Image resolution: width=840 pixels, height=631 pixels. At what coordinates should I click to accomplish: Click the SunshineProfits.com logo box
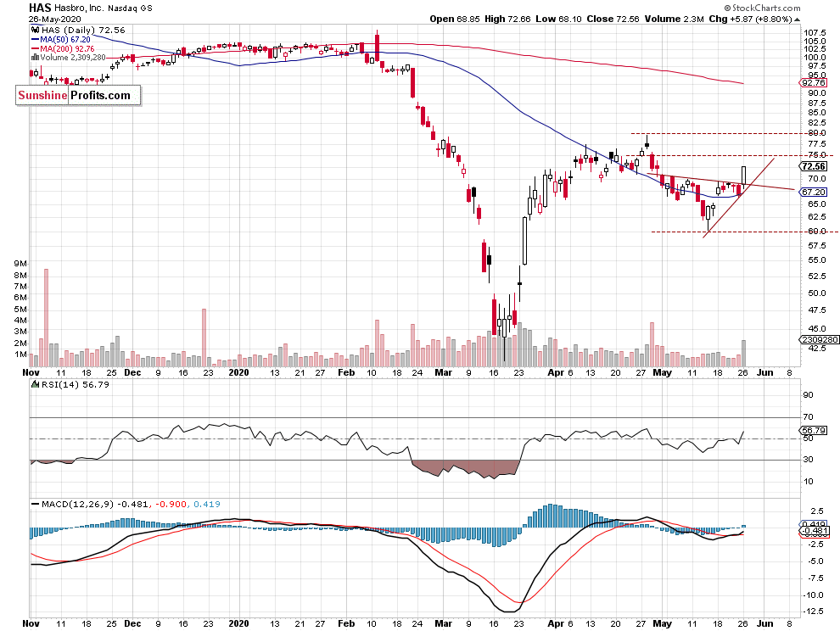point(78,95)
